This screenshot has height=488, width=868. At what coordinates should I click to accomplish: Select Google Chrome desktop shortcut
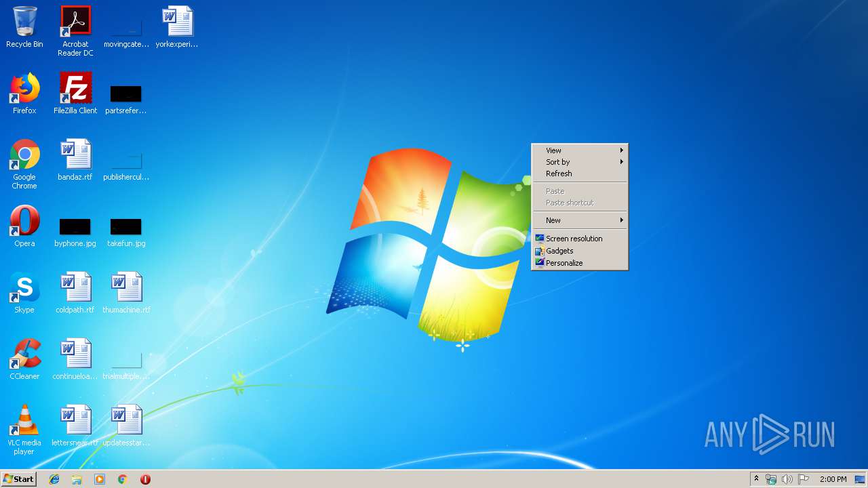(x=24, y=164)
